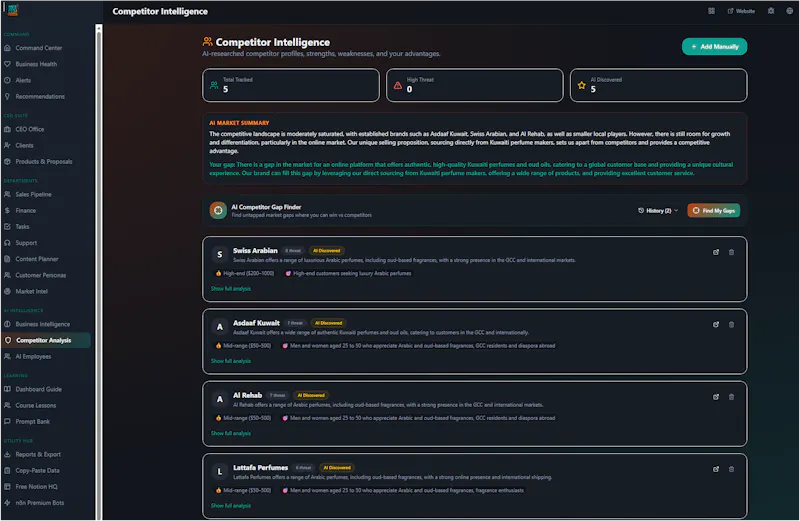Click the globe language icon in top bar

point(789,11)
